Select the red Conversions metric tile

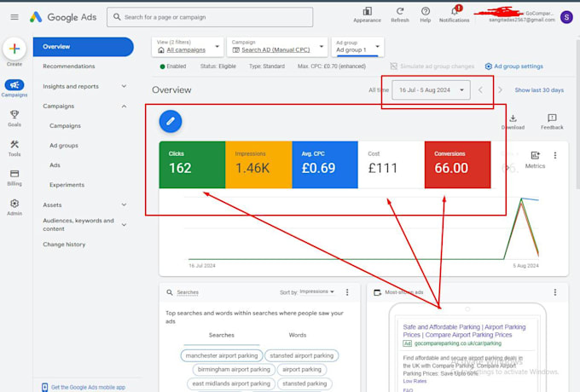[457, 164]
